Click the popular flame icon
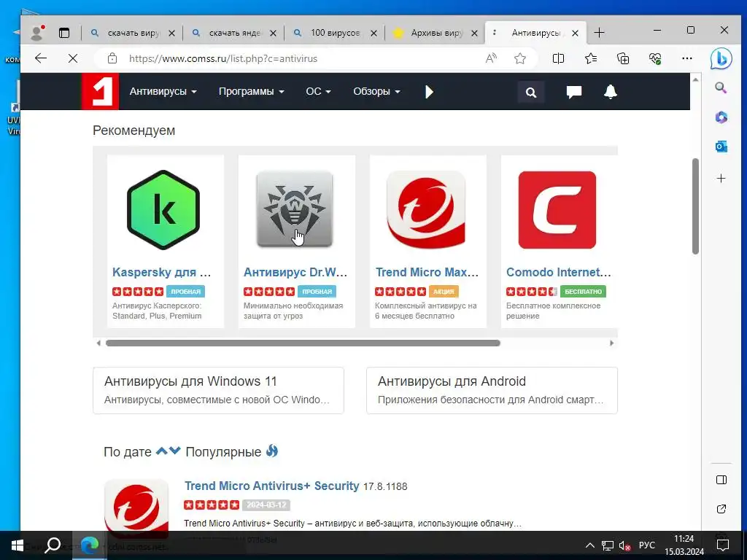The image size is (747, 560). (272, 451)
